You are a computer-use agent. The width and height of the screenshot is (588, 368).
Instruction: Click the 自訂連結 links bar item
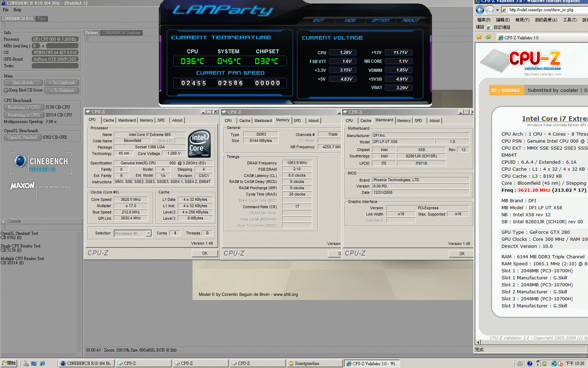499,27
